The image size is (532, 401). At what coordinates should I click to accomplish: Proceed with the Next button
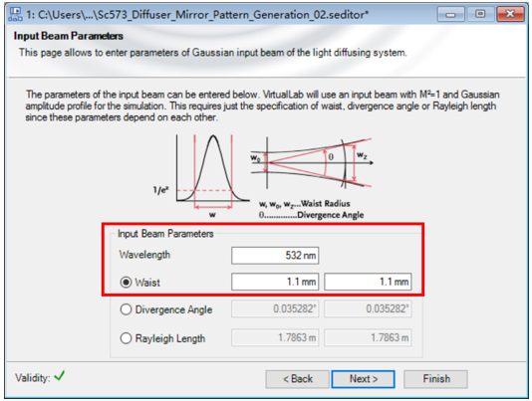pos(364,379)
